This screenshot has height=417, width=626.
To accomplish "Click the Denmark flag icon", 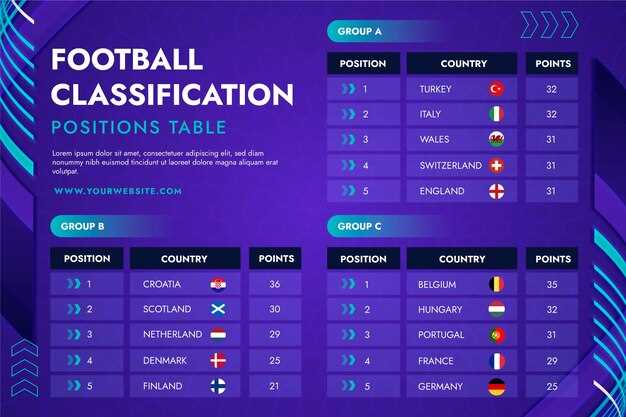I will click(x=218, y=360).
